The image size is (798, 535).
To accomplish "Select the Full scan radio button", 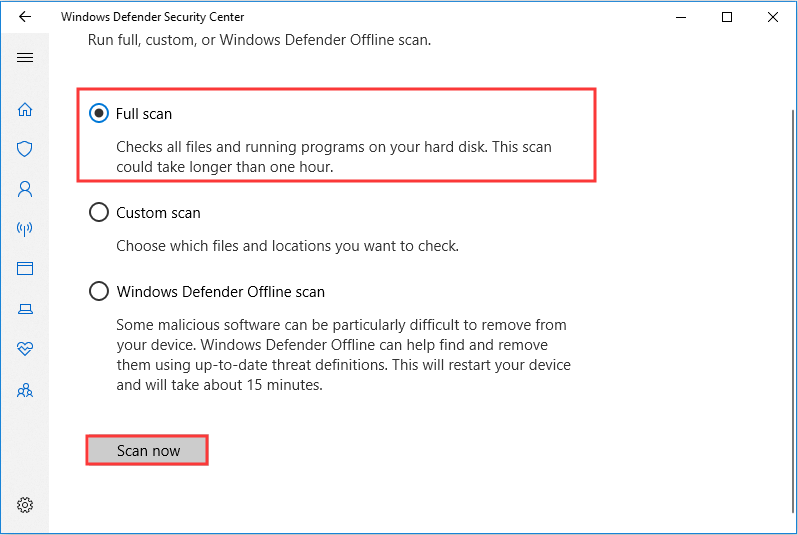I will pos(99,113).
